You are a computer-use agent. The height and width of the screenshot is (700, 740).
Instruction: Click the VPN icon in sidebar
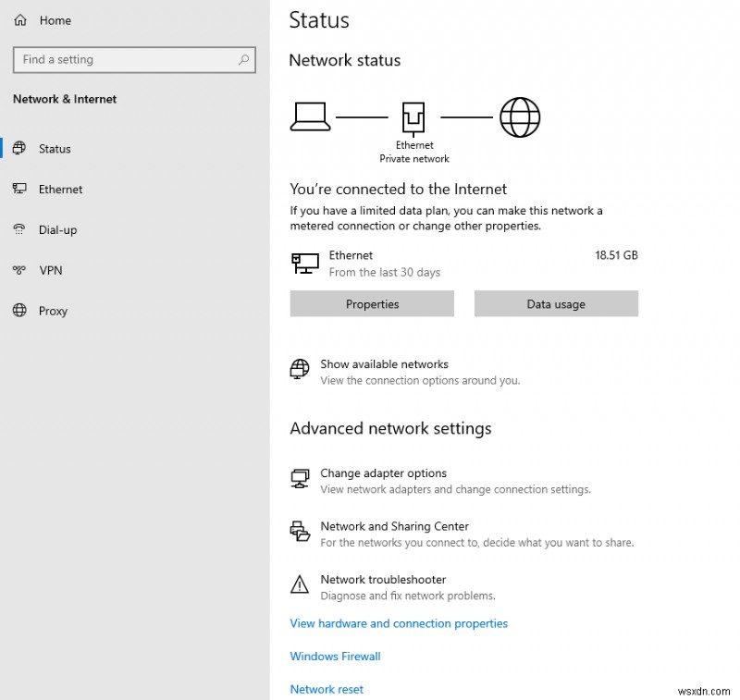pyautogui.click(x=19, y=271)
